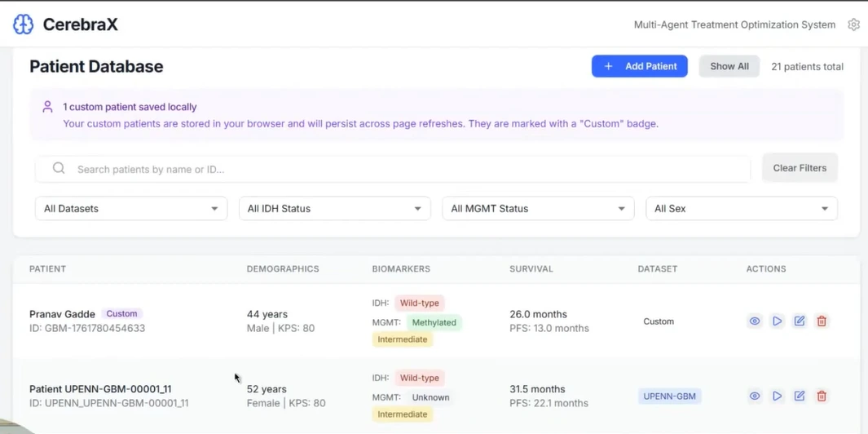Click Intermediate badge in Pranav Gadde row
The height and width of the screenshot is (434, 868).
(403, 339)
